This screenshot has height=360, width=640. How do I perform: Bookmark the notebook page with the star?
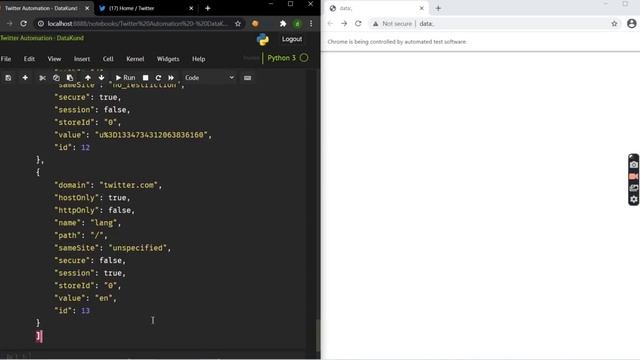pyautogui.click(x=238, y=24)
